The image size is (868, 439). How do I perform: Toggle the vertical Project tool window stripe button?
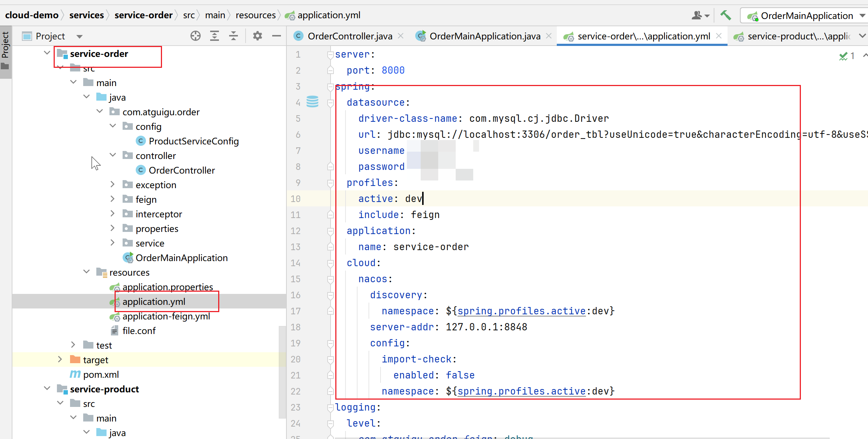click(x=5, y=51)
